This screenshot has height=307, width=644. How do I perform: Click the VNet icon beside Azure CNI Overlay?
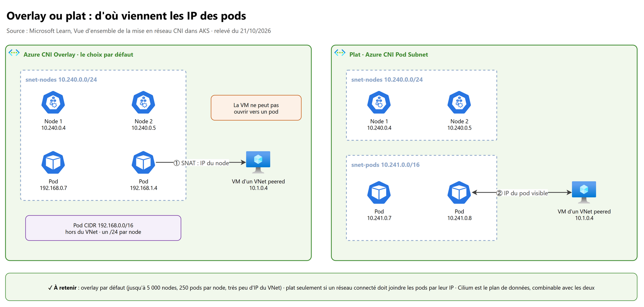click(14, 53)
